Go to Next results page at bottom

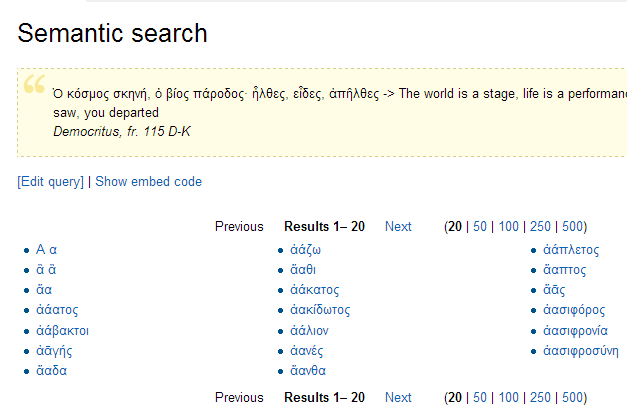pos(398,398)
